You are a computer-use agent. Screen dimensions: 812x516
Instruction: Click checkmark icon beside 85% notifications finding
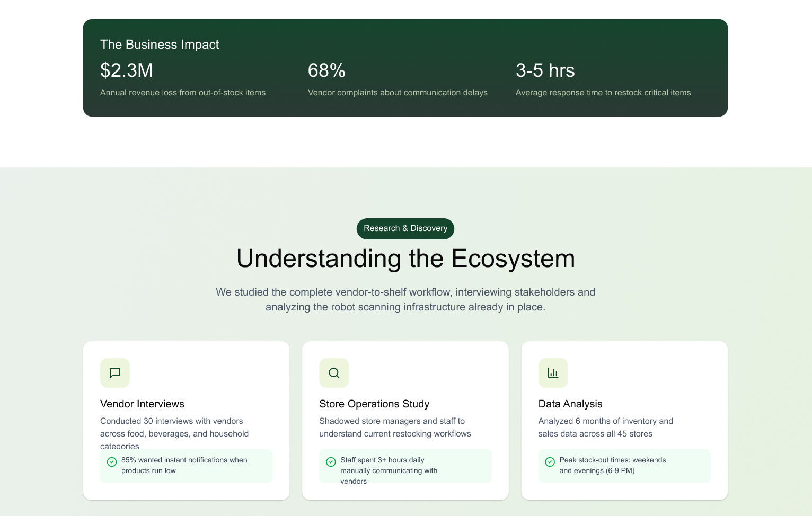112,462
